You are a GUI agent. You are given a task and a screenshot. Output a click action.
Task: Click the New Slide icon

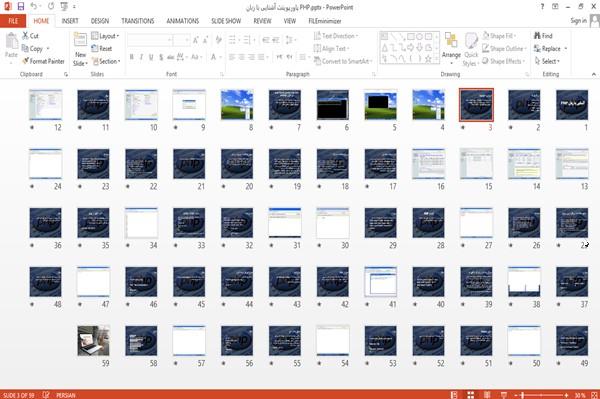[x=80, y=40]
